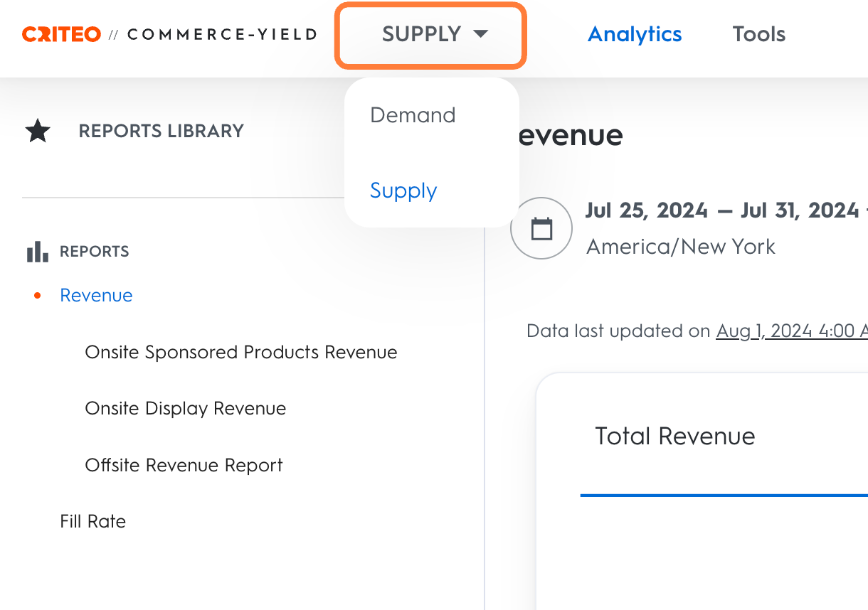868x610 pixels.
Task: Click the dropdown caret next to SUPPLY
Action: 481,33
